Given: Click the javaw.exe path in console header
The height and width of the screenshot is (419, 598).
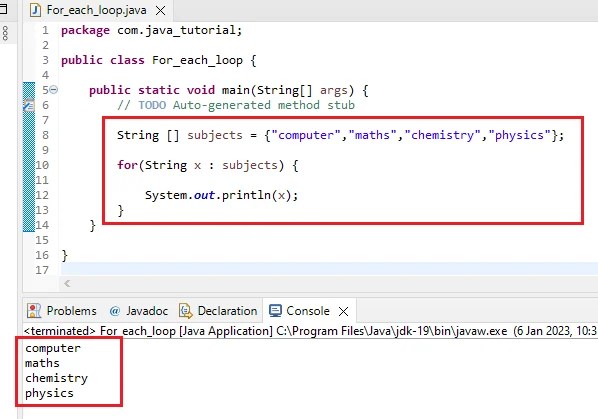Looking at the screenshot, I should coord(392,331).
